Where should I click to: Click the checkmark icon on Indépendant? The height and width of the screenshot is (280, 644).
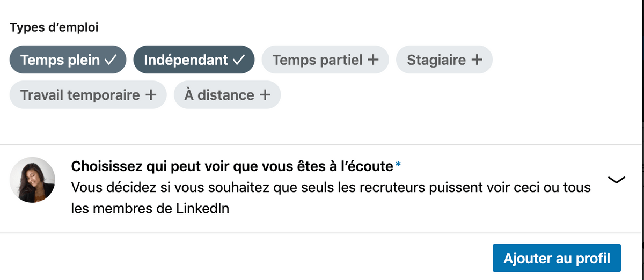pos(238,60)
